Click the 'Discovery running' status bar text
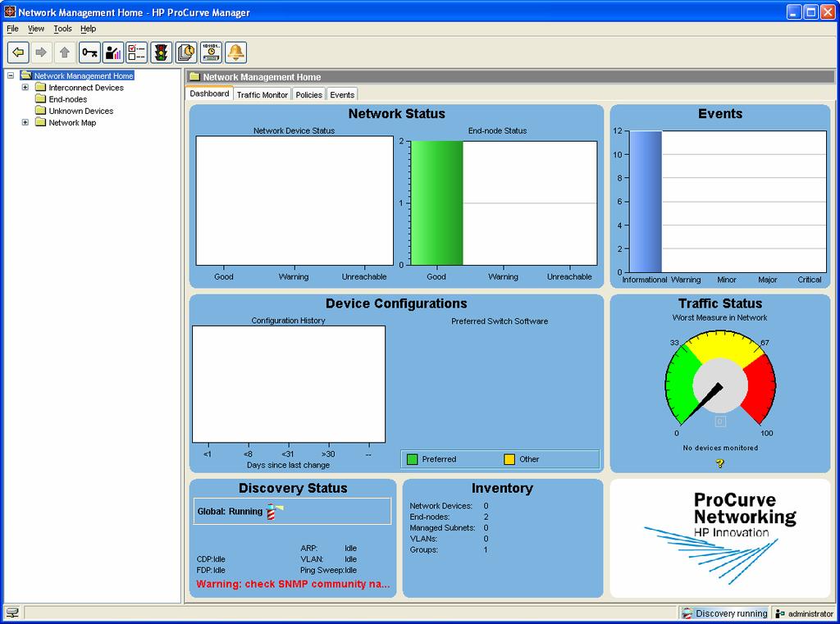Screen dimensions: 840x624 (731, 614)
